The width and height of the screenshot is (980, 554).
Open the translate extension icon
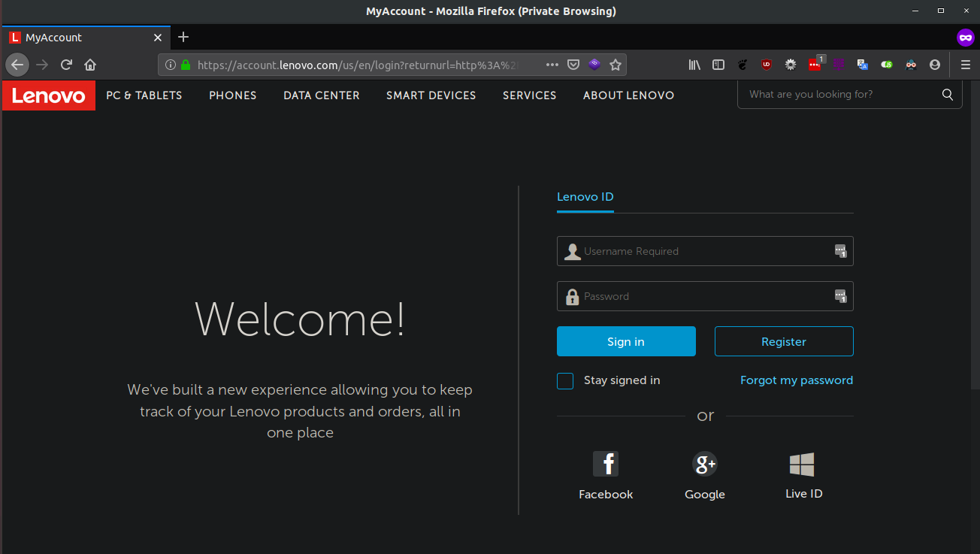(863, 65)
